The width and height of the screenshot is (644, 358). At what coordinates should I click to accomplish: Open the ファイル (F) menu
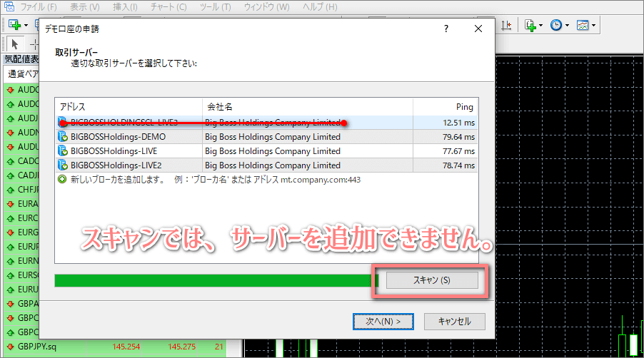[39, 7]
